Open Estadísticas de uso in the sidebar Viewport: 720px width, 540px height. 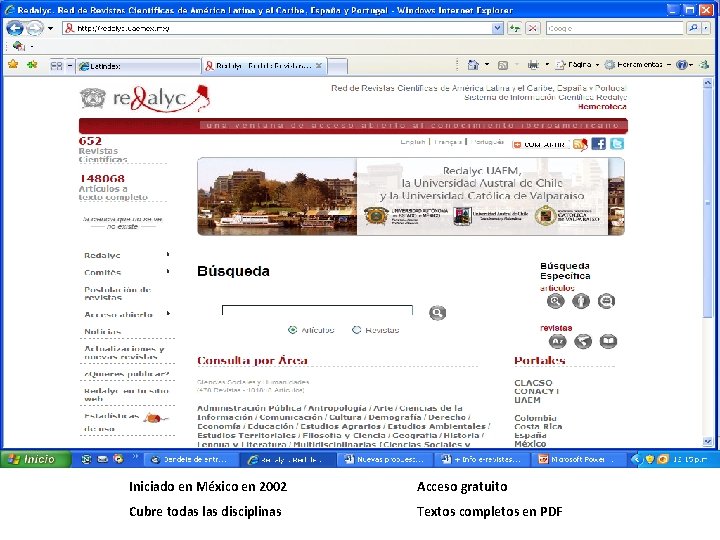click(x=125, y=422)
